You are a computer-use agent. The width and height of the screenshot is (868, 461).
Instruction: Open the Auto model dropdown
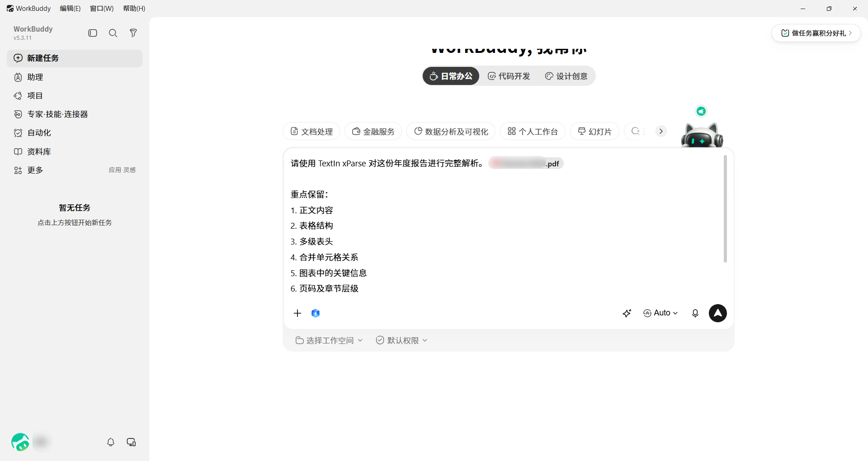click(660, 313)
